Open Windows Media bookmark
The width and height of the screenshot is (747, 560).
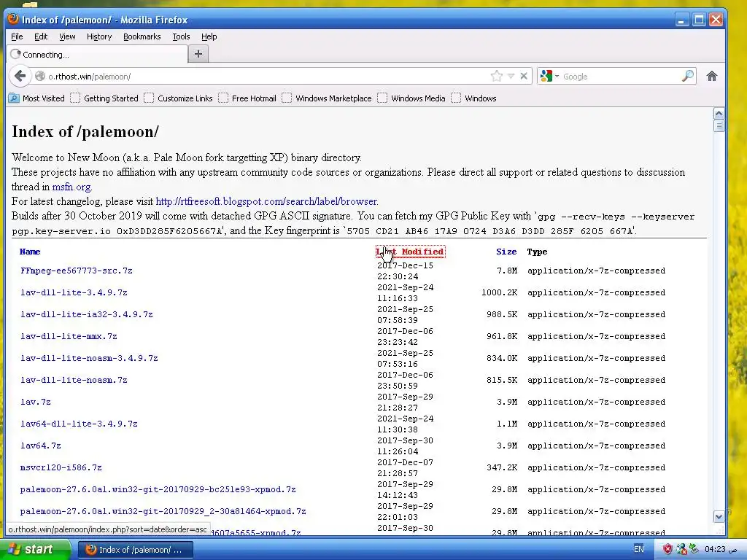pyautogui.click(x=411, y=98)
